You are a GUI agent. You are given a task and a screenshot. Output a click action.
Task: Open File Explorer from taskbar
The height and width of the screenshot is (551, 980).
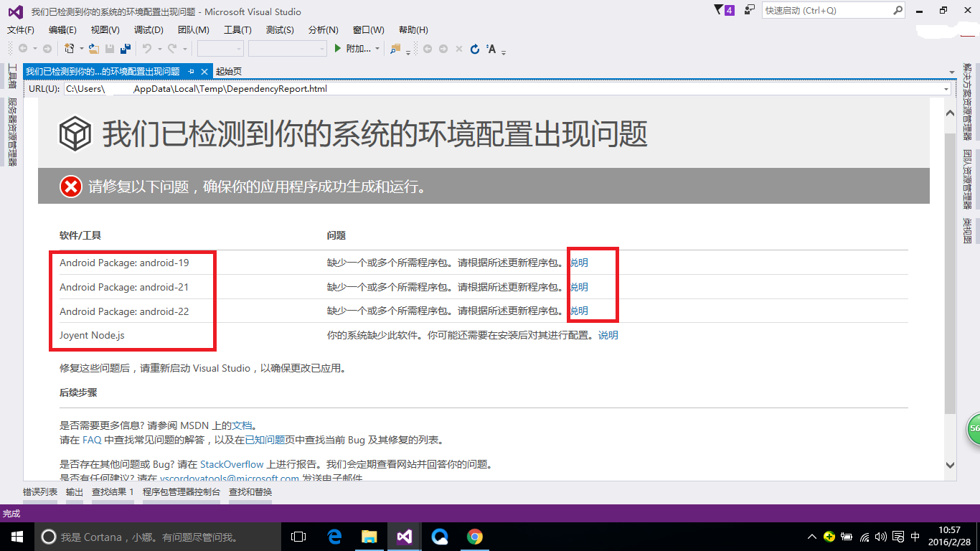(369, 537)
